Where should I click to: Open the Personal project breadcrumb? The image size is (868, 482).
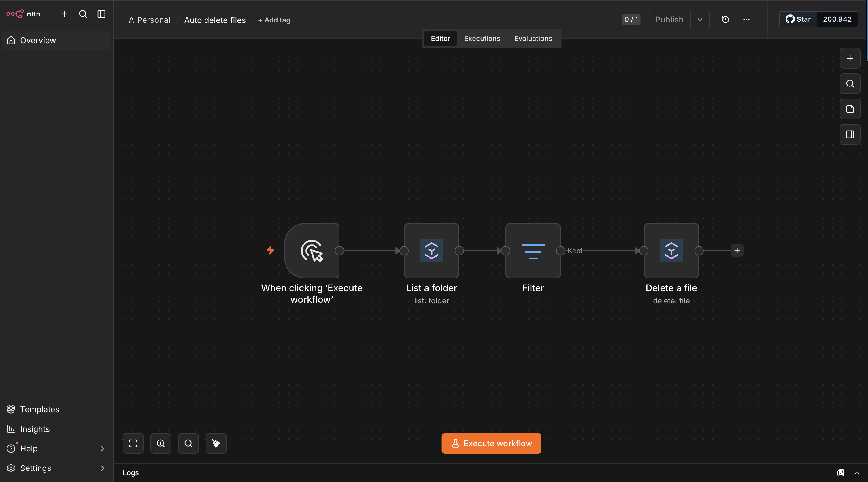coord(149,20)
